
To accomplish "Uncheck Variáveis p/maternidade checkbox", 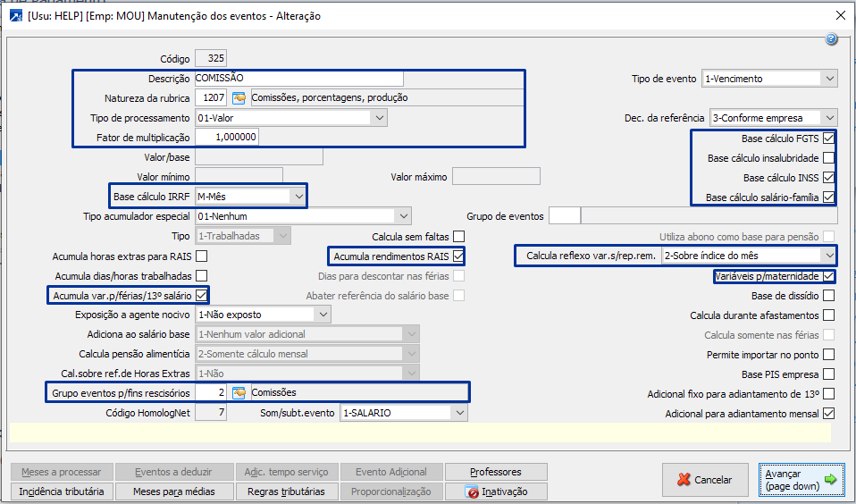I will coord(828,276).
